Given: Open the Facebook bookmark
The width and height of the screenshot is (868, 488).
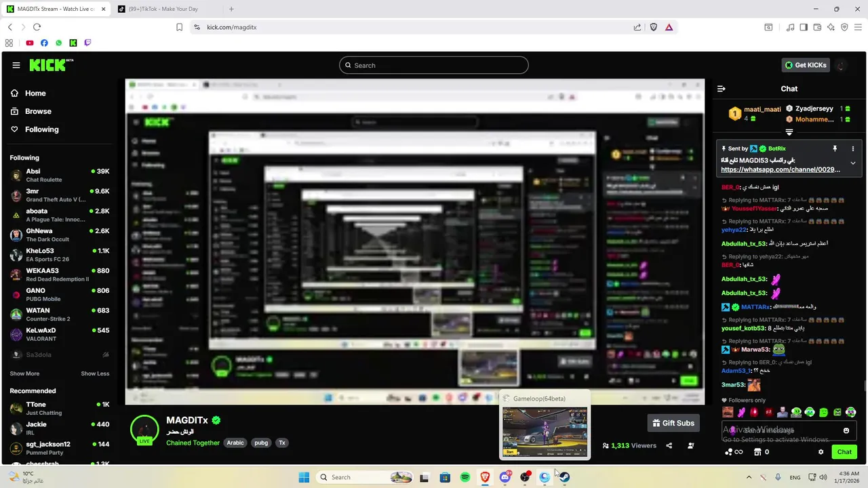Looking at the screenshot, I should [x=44, y=43].
